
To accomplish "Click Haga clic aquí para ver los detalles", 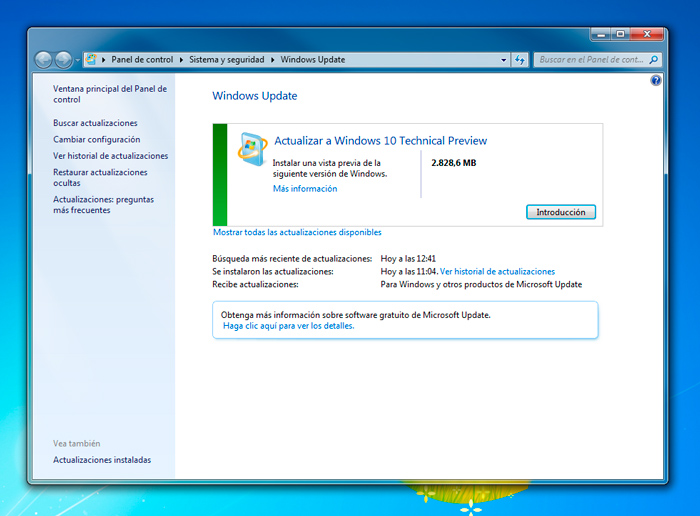I will [288, 326].
